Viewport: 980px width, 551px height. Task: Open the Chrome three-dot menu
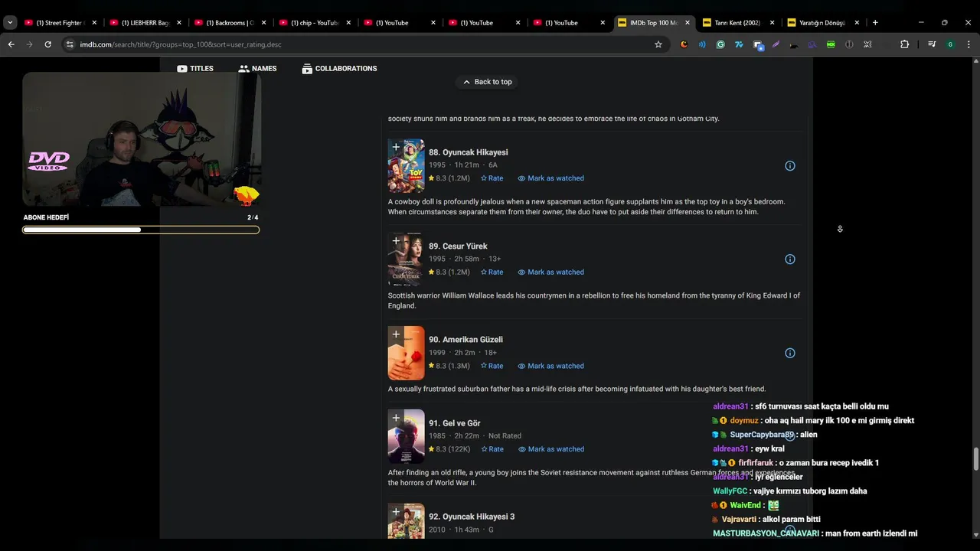(x=969, y=44)
